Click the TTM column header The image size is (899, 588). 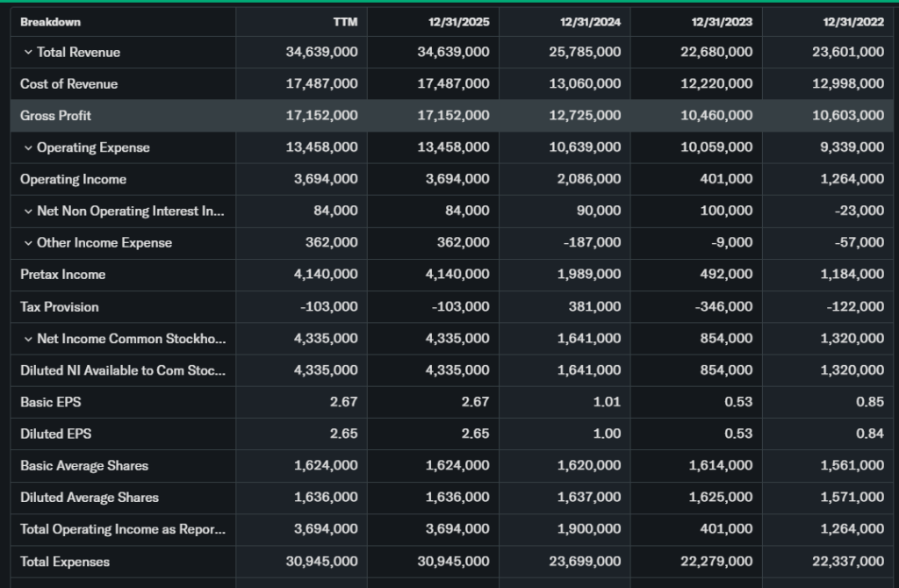(x=345, y=22)
